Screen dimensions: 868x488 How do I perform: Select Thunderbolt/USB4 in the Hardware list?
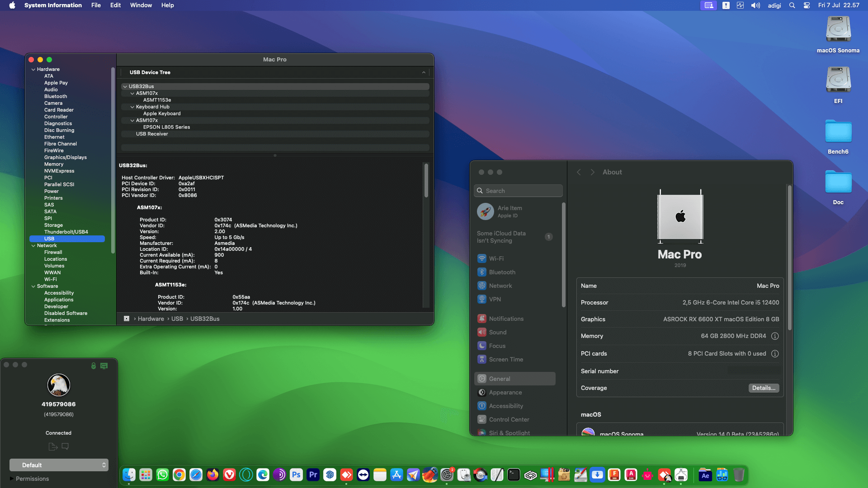(x=66, y=232)
